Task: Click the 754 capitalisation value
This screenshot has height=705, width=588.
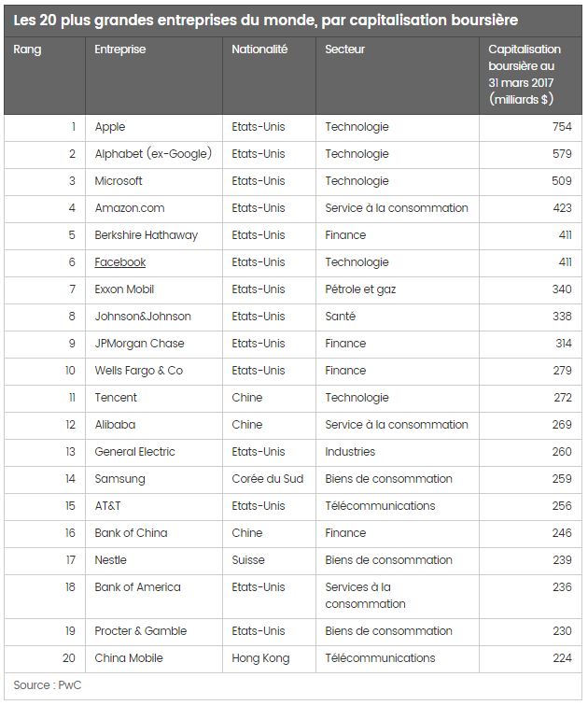Action: coord(563,127)
